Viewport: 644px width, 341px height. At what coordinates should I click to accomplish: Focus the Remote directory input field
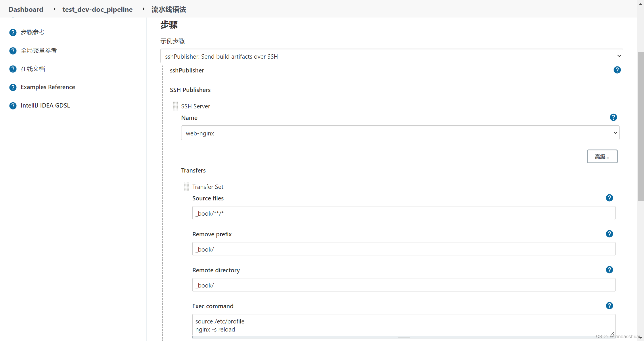pyautogui.click(x=404, y=285)
